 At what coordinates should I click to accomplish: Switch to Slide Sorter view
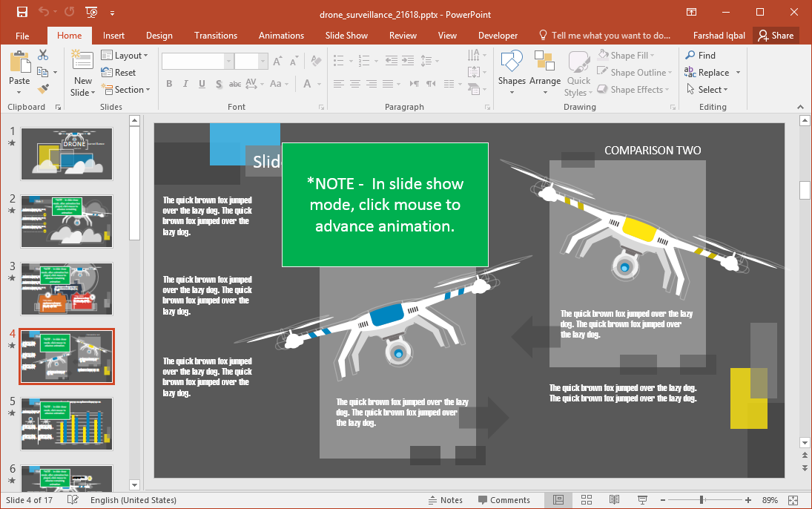586,500
